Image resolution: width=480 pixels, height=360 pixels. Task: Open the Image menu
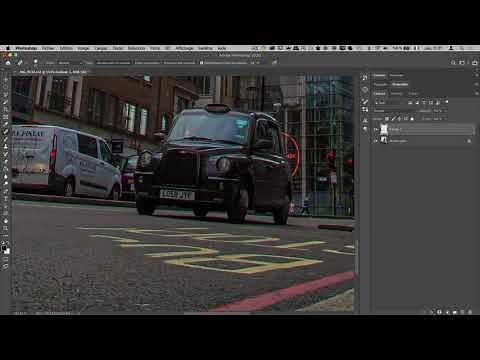83,48
